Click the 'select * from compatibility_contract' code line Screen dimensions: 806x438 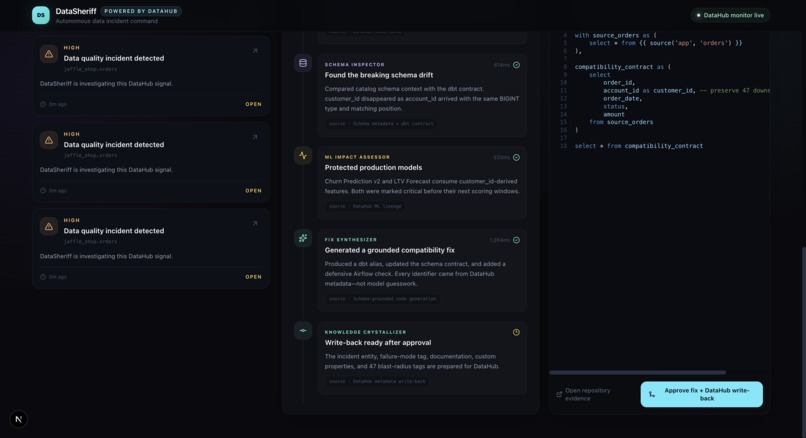pos(638,146)
